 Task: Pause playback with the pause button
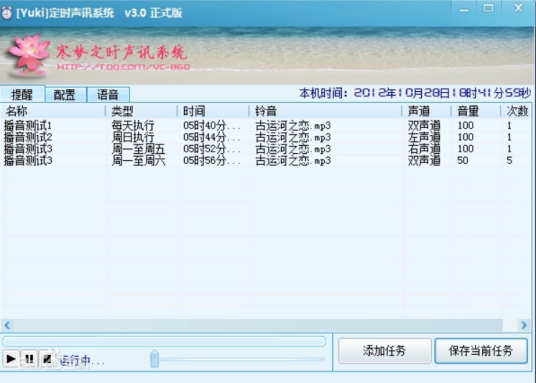tap(29, 359)
